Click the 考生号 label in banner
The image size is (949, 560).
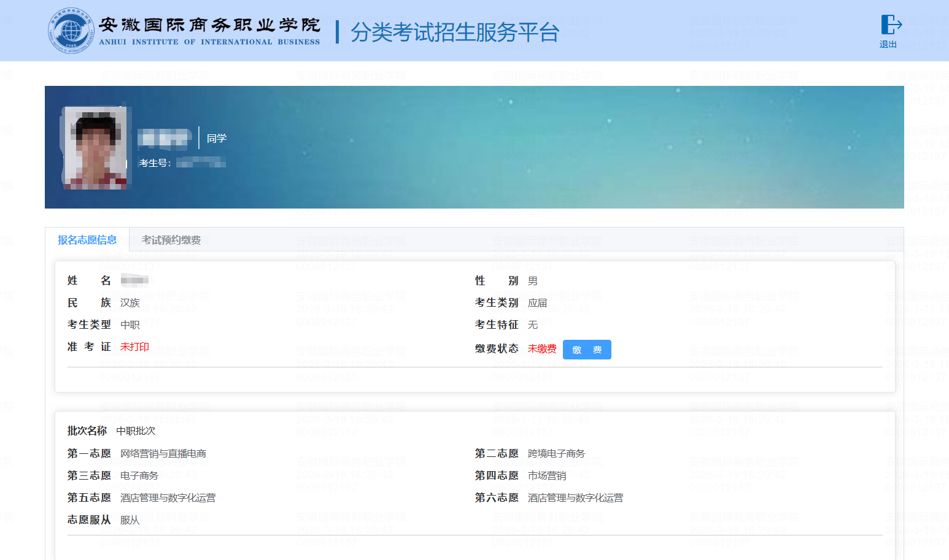(154, 163)
